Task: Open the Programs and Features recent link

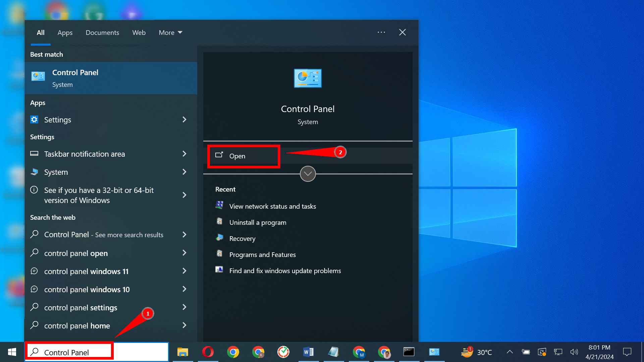Action: pos(263,255)
